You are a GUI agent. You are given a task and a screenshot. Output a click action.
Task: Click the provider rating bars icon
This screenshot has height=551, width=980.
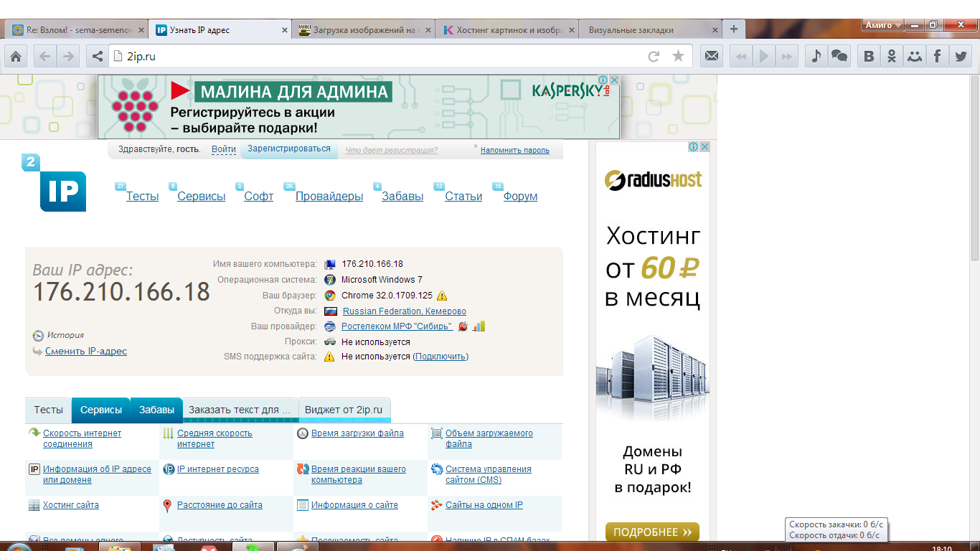coord(479,326)
